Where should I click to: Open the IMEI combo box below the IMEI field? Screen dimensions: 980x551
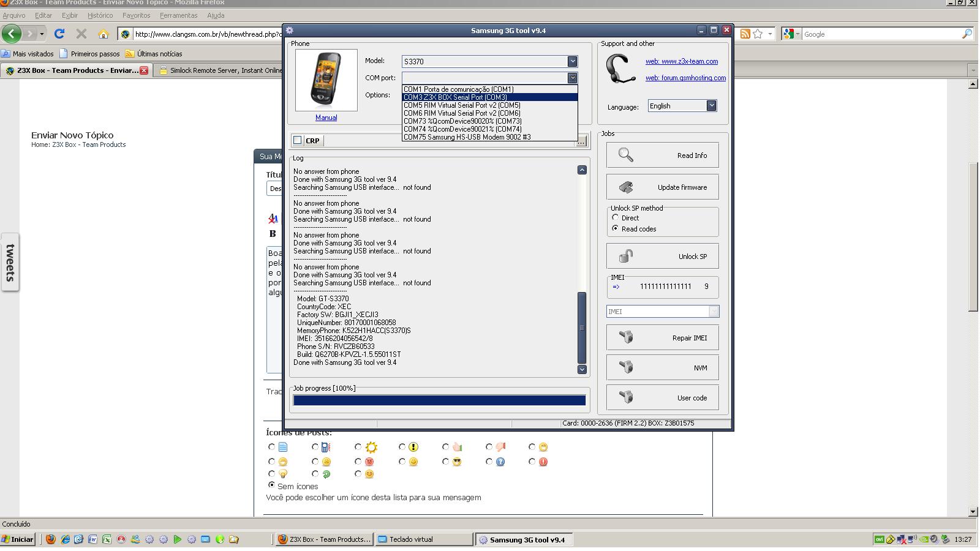pyautogui.click(x=663, y=312)
